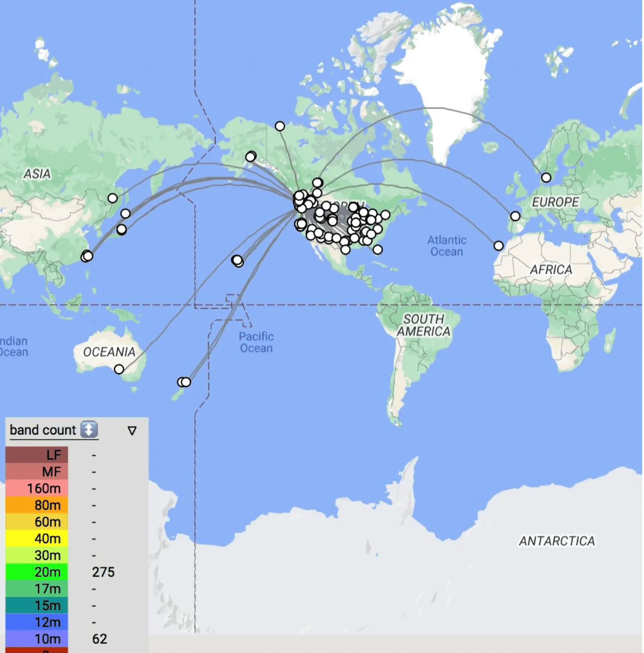Select the 30m band swatch

[x=37, y=555]
